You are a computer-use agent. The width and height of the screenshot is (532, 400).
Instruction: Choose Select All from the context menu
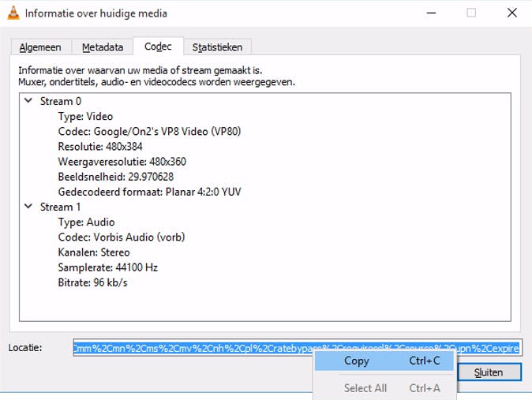click(384, 388)
